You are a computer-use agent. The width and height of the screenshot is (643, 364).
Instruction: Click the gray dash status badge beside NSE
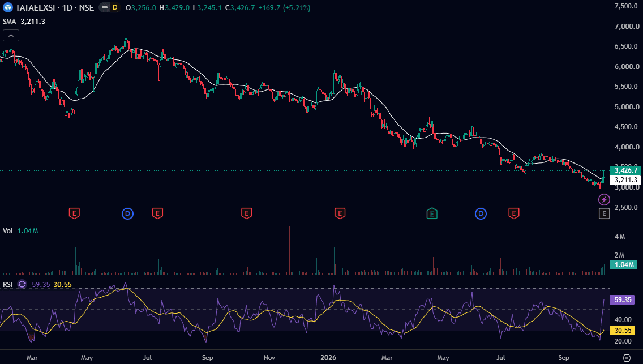[105, 7]
